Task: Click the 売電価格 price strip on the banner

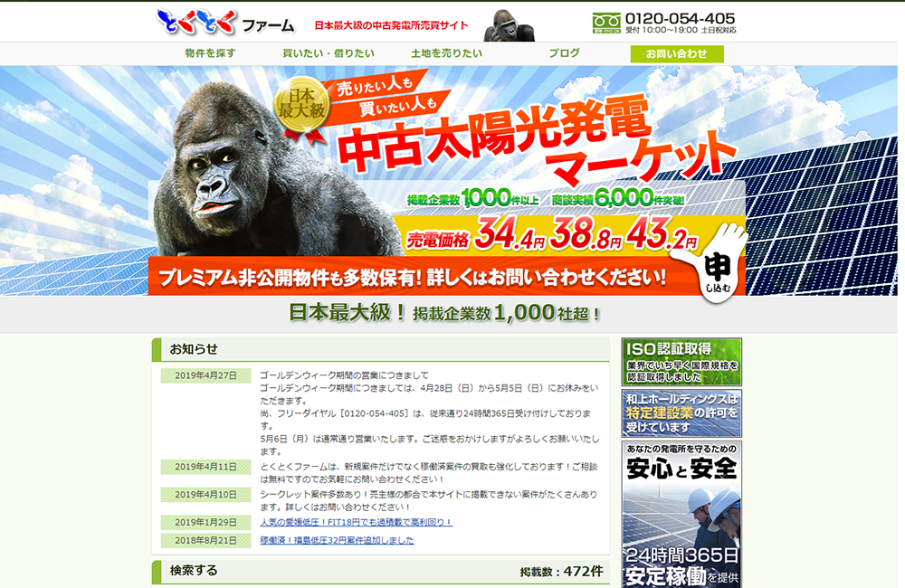Action: click(x=551, y=235)
